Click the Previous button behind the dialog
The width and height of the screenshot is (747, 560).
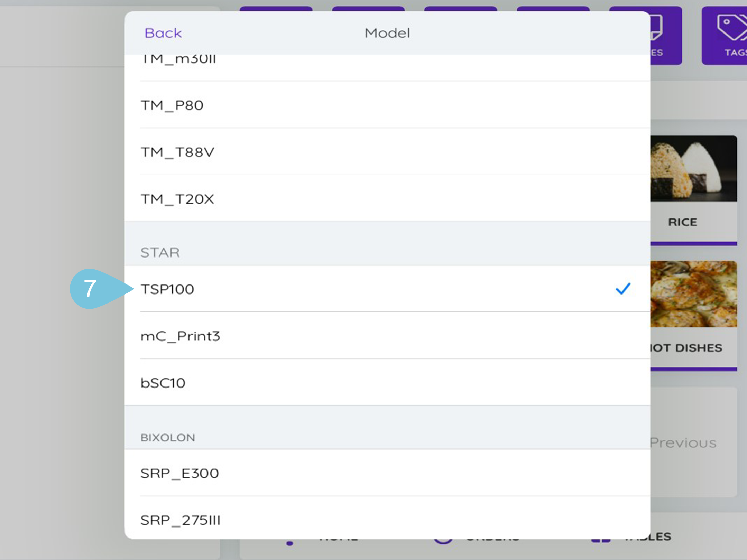(683, 443)
